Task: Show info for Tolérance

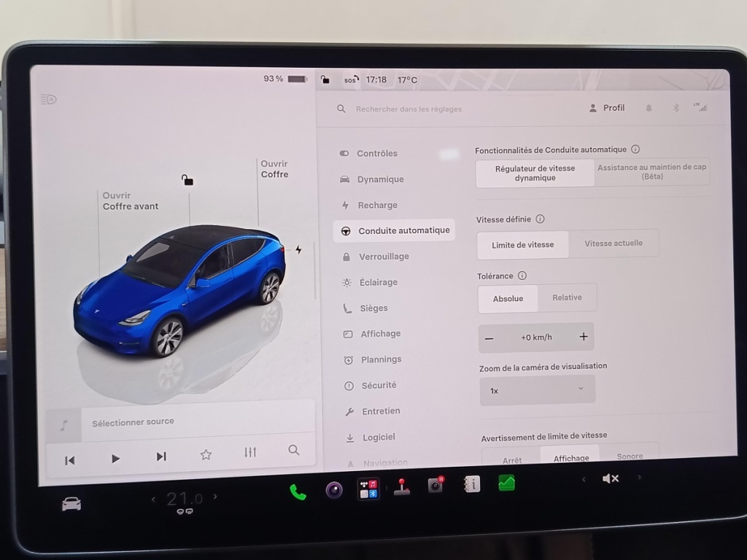Action: coord(522,276)
